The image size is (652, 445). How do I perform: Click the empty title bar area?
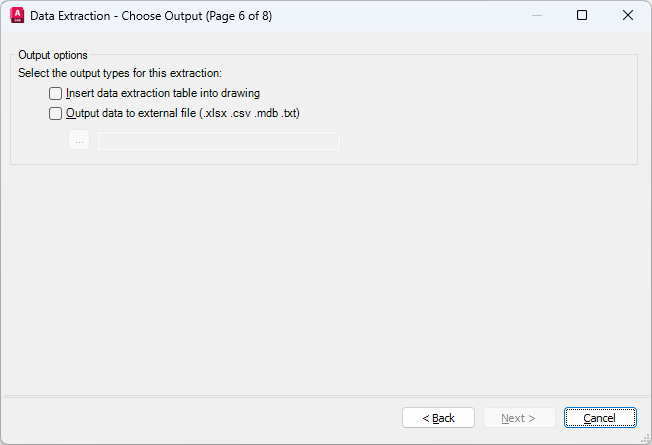click(x=400, y=15)
